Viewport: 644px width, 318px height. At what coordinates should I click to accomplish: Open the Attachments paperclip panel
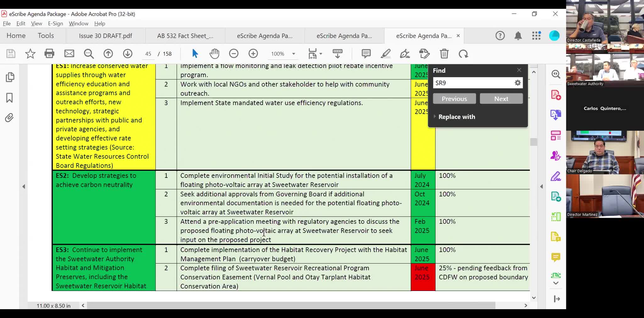[x=9, y=118]
